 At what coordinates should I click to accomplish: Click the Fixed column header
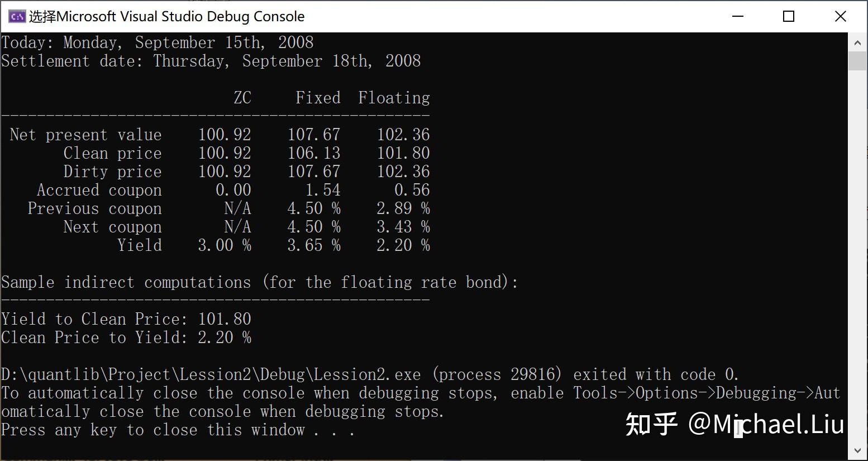tap(317, 98)
